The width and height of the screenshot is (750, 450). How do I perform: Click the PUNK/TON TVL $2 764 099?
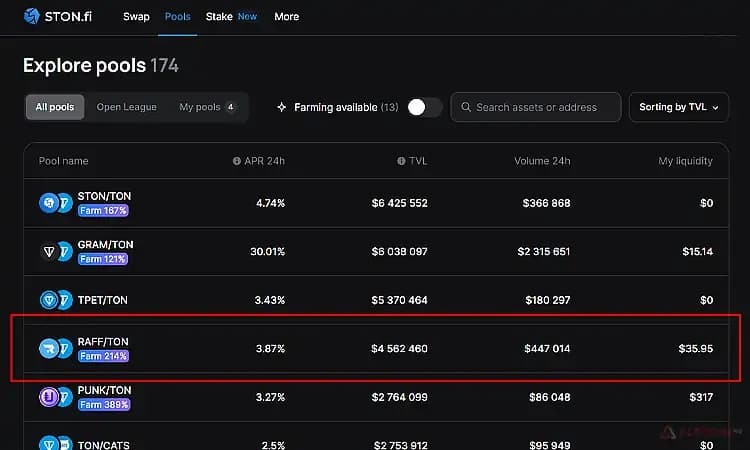coord(399,397)
